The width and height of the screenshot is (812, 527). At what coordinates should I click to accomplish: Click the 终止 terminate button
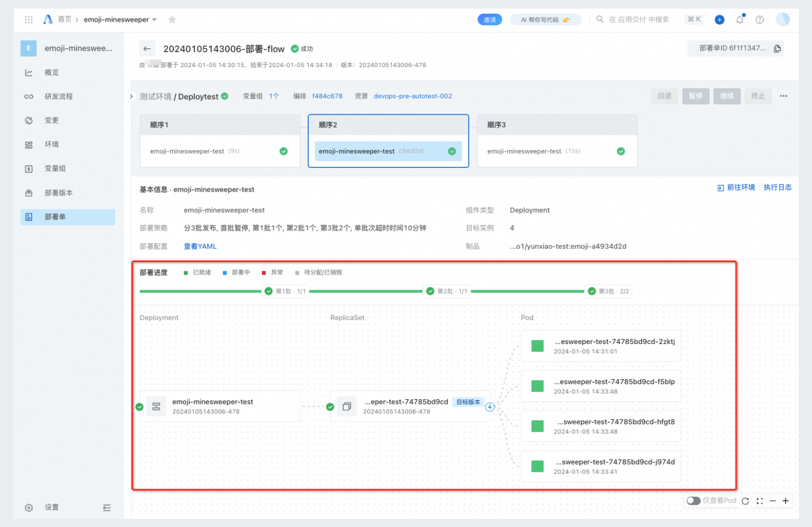point(758,96)
